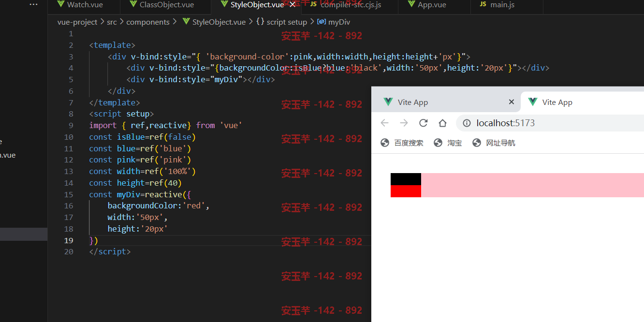Click the 'const myDiv=reactive({' line
Screen dimensions: 644x322
[x=140, y=194]
